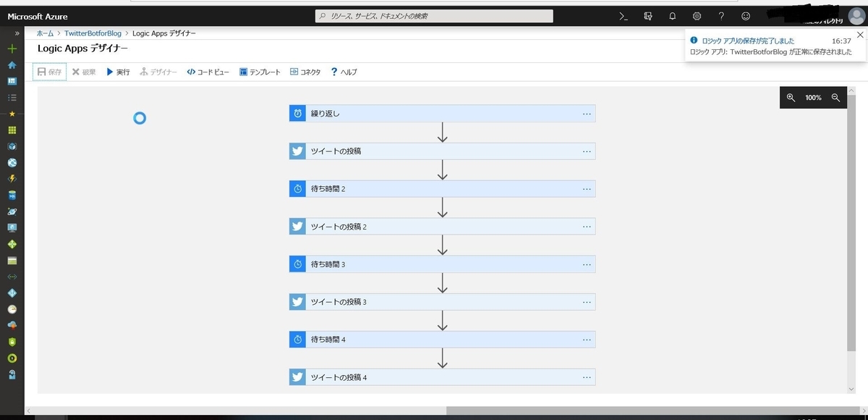The image size is (868, 420).
Task: Open the account avatar menu
Action: coord(856,17)
